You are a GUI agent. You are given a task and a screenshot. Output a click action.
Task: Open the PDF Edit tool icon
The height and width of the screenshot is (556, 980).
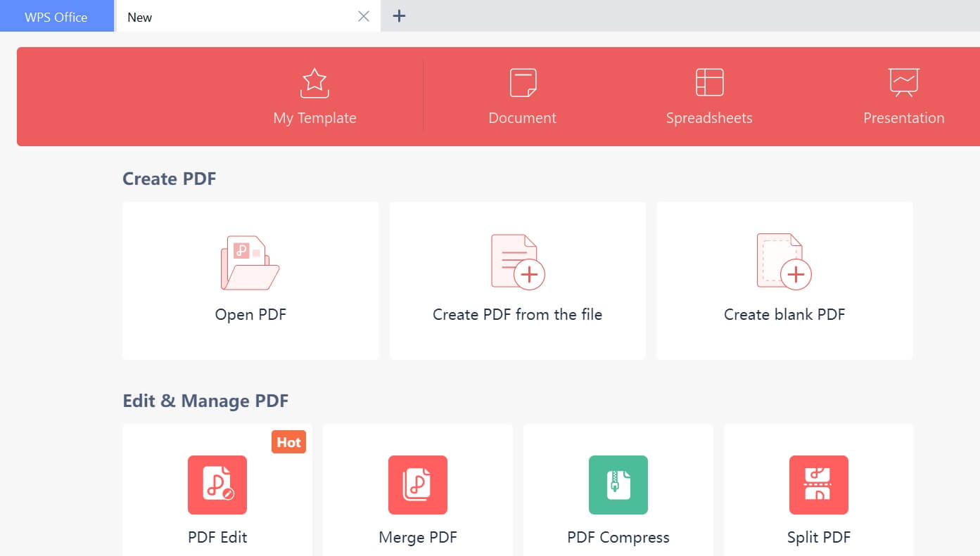[x=217, y=485]
